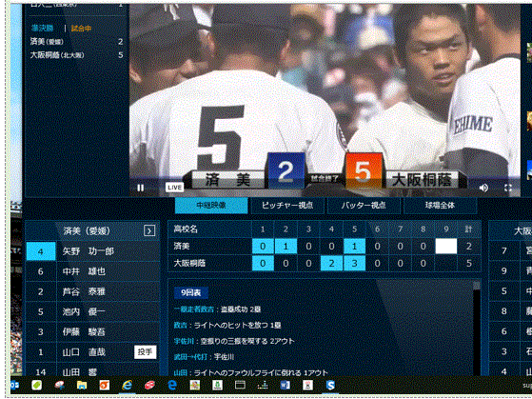This screenshot has height=399, width=532.
Task: Expand the 済美 (愛媛) lineup arrow
Action: [149, 230]
